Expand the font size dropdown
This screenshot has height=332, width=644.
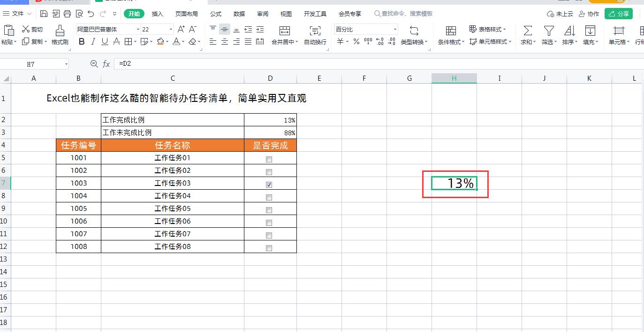tap(170, 29)
